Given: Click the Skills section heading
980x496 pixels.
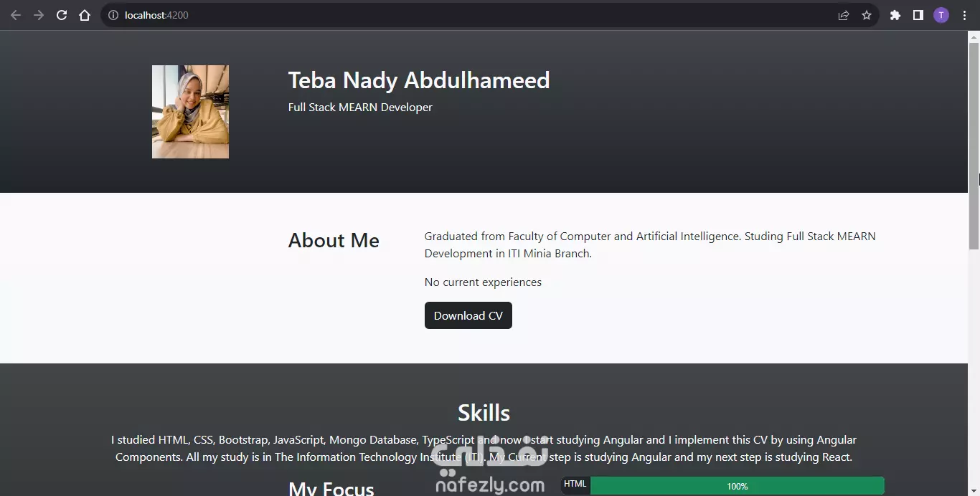Looking at the screenshot, I should pyautogui.click(x=484, y=413).
